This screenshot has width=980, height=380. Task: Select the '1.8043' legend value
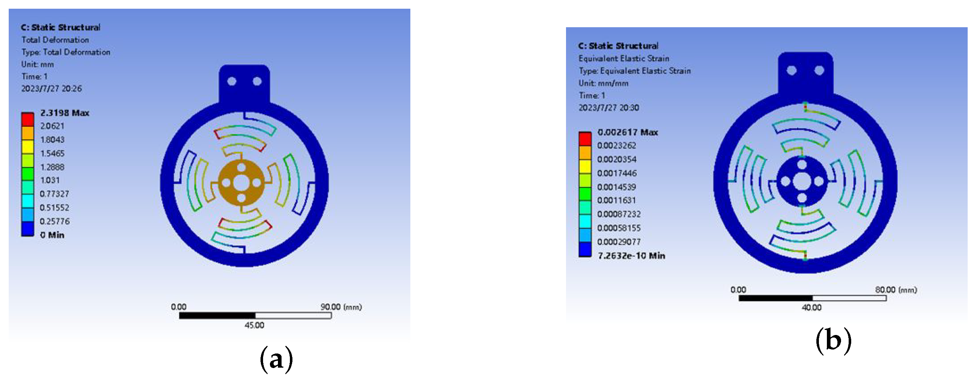pos(53,140)
